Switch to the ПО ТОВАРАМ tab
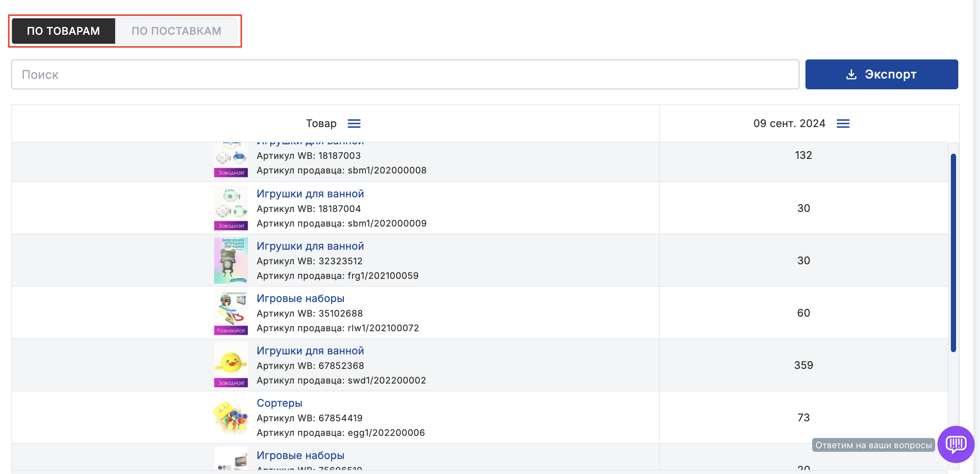Viewport: 980px width, 474px height. pyautogui.click(x=63, y=31)
